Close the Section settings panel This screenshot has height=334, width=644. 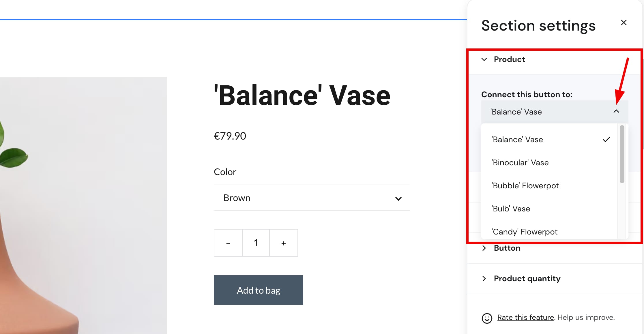click(624, 22)
